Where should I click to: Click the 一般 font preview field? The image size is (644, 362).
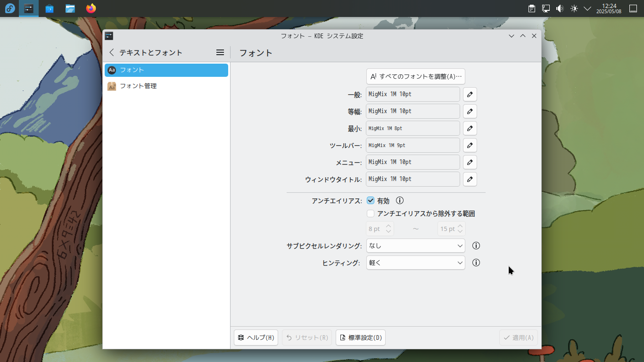(413, 94)
